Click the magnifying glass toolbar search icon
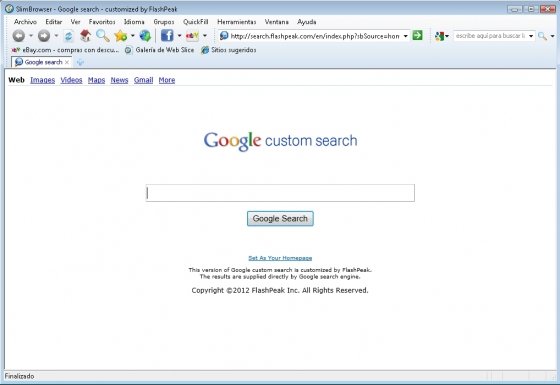 click(103, 35)
